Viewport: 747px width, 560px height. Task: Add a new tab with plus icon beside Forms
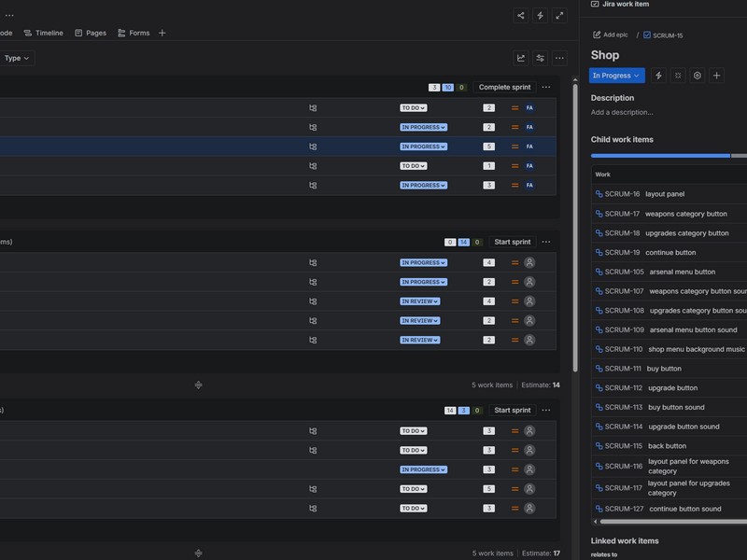[x=162, y=33]
